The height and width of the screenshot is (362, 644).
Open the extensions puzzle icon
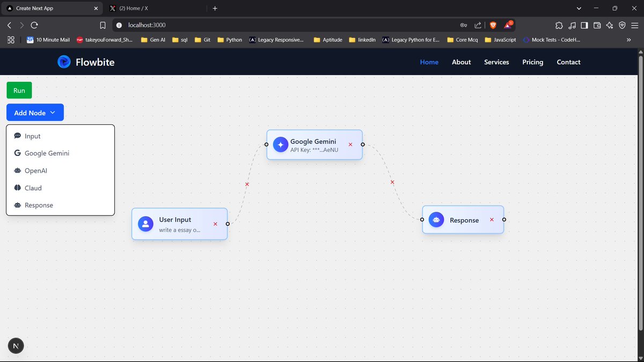[x=559, y=25]
